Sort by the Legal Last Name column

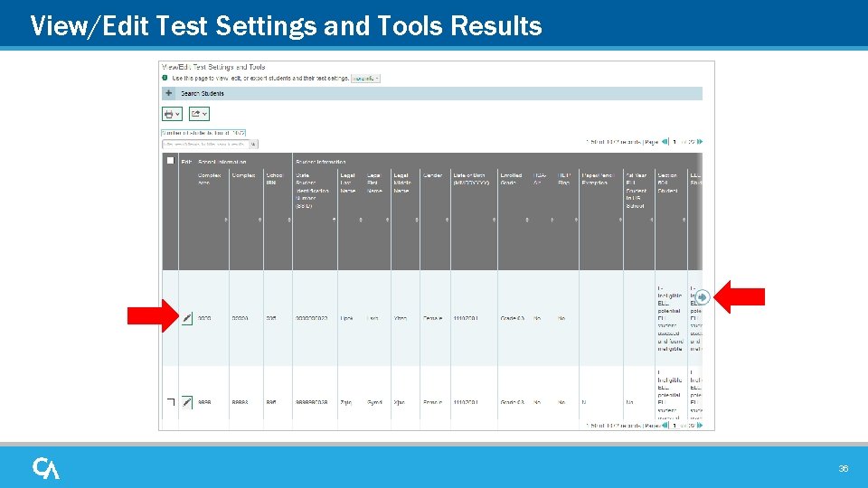pos(361,221)
